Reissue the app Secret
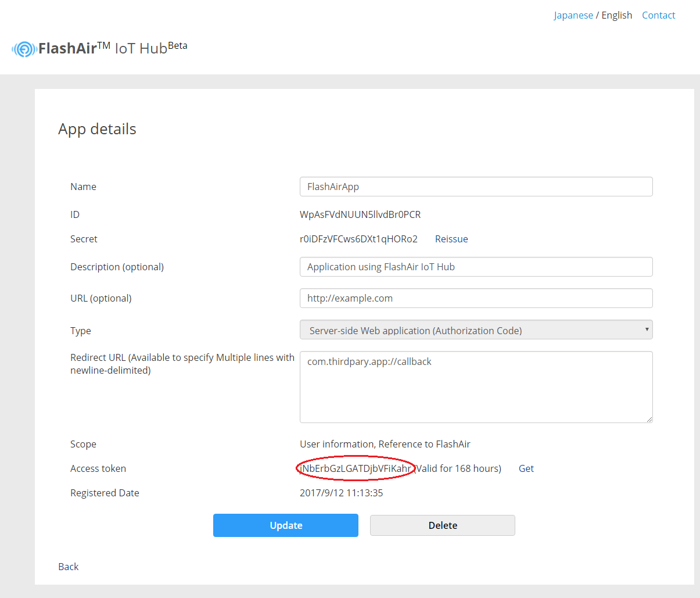Viewport: 700px width, 598px height. [451, 238]
